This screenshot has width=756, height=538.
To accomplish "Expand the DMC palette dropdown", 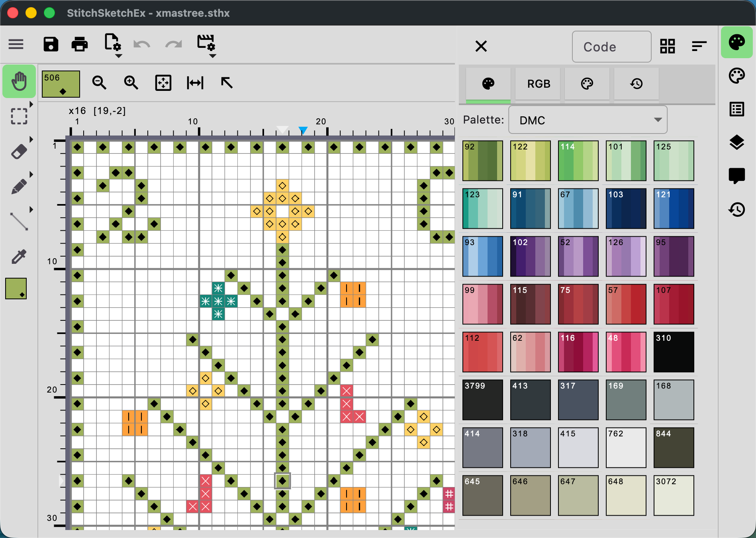I will 588,120.
